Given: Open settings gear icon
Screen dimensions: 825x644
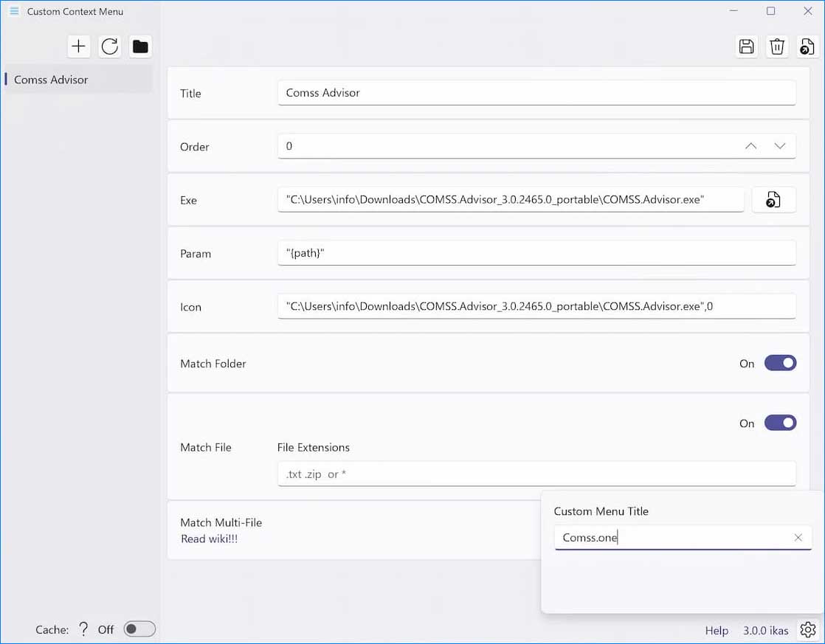Looking at the screenshot, I should tap(807, 629).
